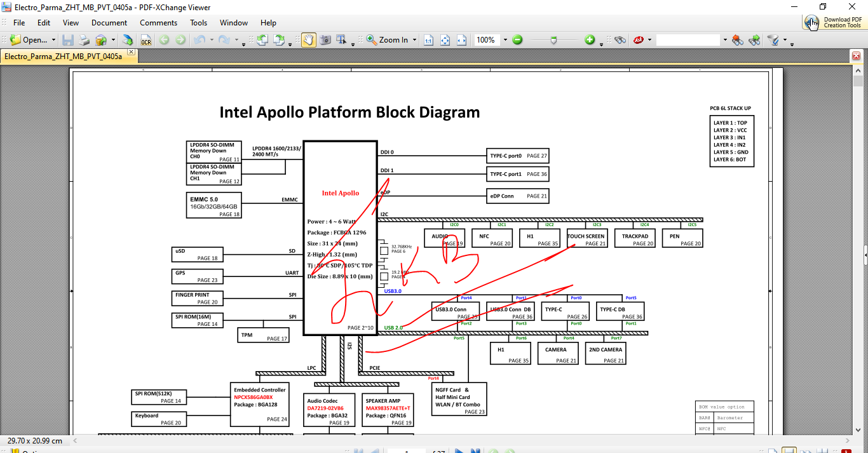Open the 100% zoom level dropdown
868x453 pixels.
tap(505, 39)
